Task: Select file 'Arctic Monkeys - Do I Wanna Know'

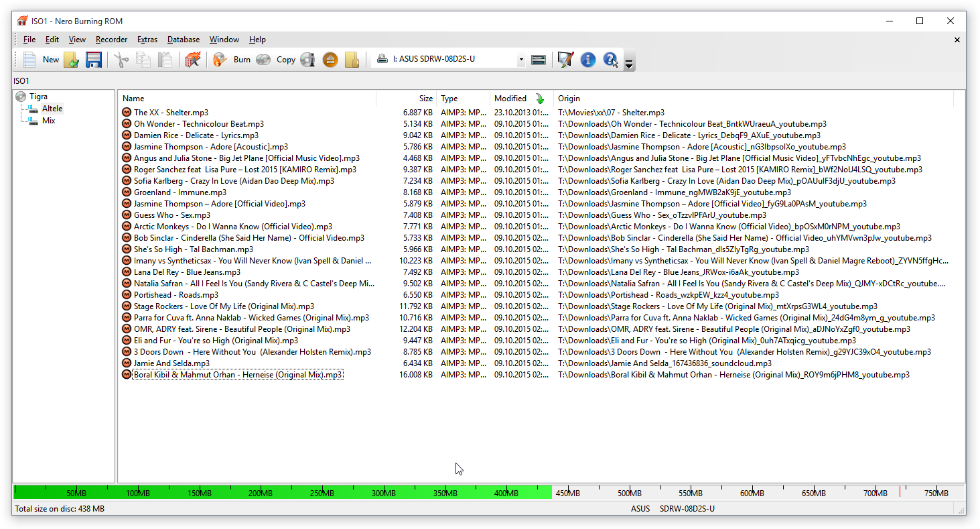Action: [233, 227]
